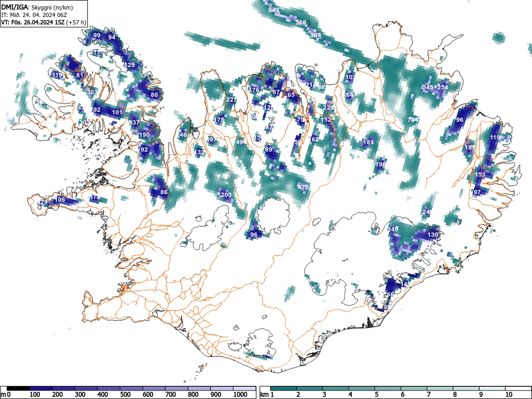The image size is (532, 399).
Task: Click the 500–600 m purple legend swatch
Action: (x=131, y=388)
